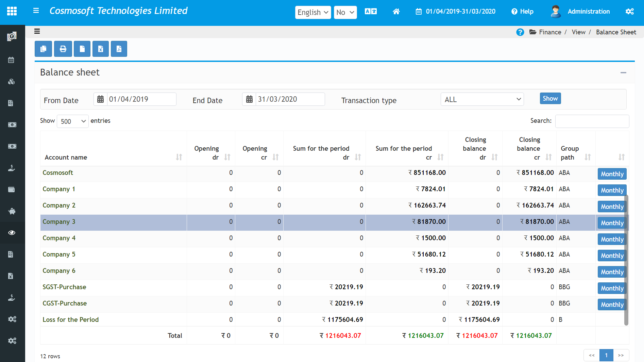The height and width of the screenshot is (362, 644).
Task: Go to the home page icon
Action: (x=396, y=12)
